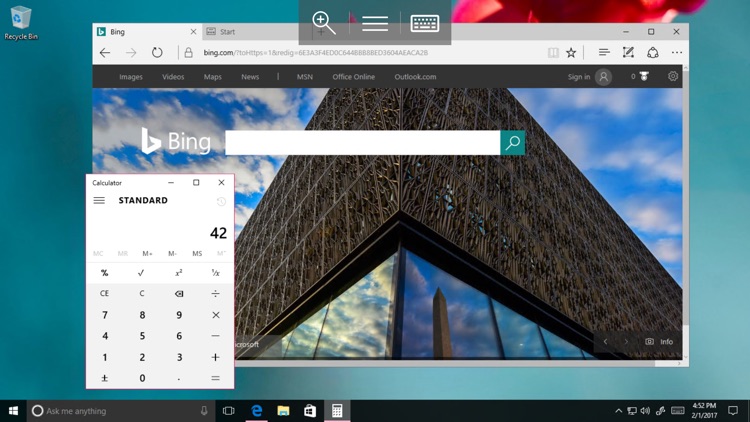
Task: Show previous Bing background image
Action: point(606,342)
